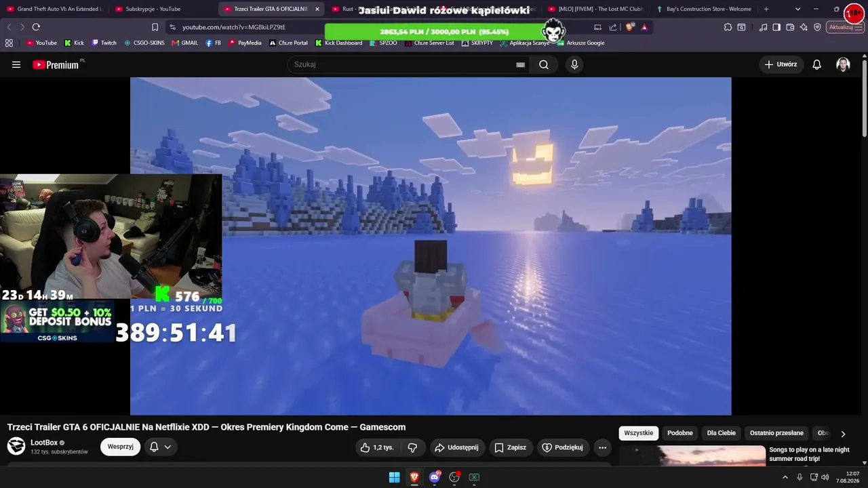
Task: Bookmark this page in the address bar
Action: (x=155, y=27)
